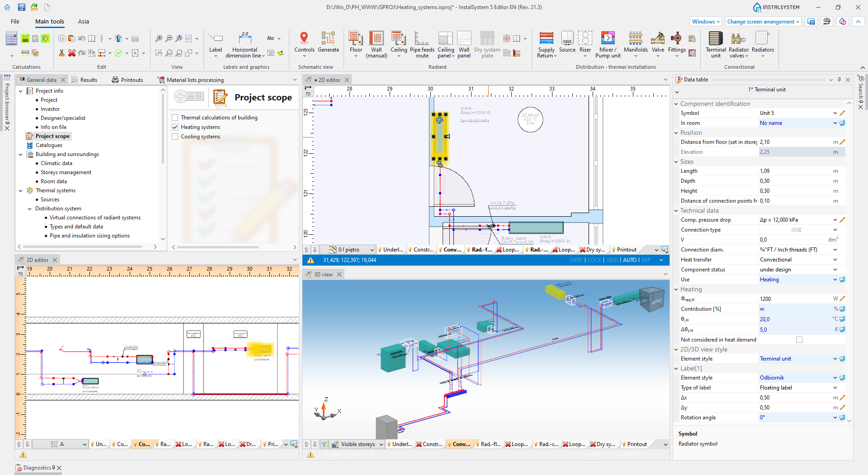Close the Data table panel
This screenshot has width=868, height=475.
click(x=848, y=80)
